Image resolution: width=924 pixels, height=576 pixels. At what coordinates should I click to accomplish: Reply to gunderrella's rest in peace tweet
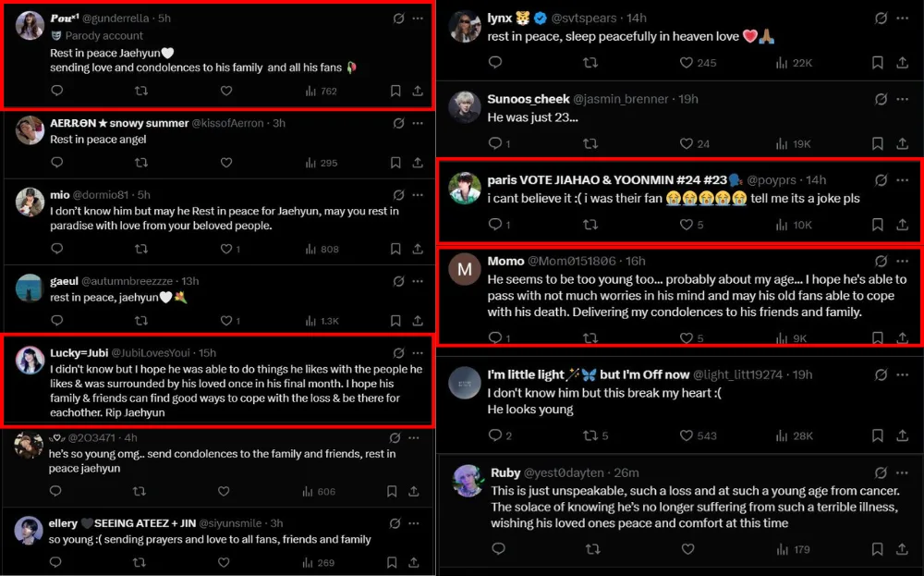(57, 91)
